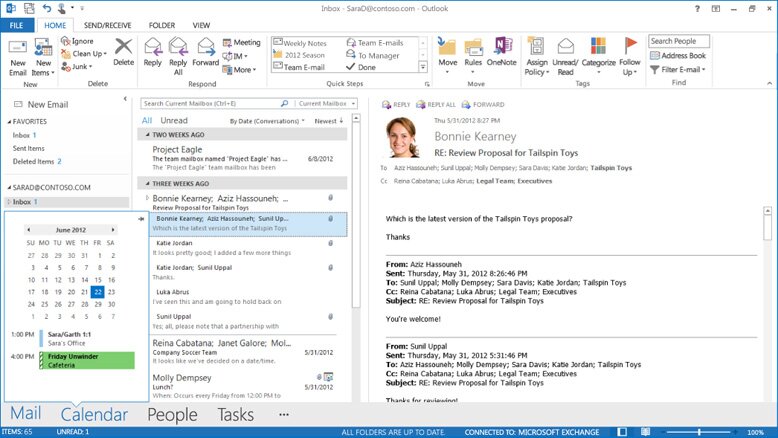The image size is (778, 438).
Task: Open the Move ribbon button
Action: pos(448,57)
